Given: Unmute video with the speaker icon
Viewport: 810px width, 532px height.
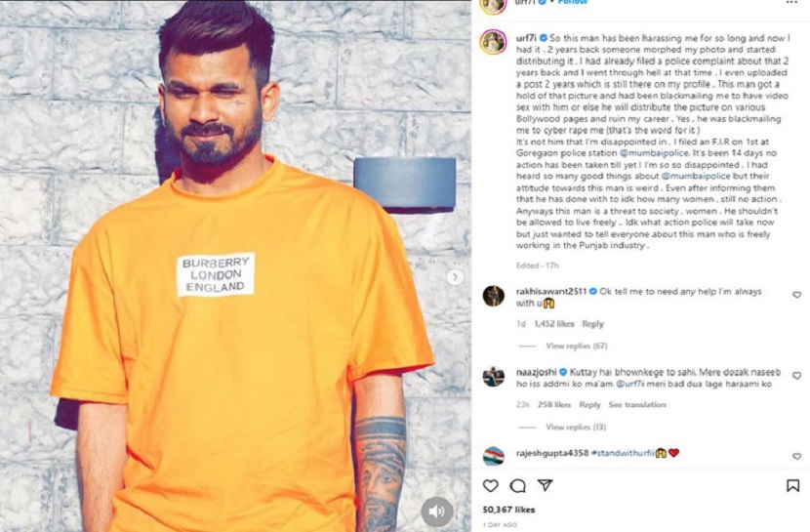Looking at the screenshot, I should [x=437, y=512].
